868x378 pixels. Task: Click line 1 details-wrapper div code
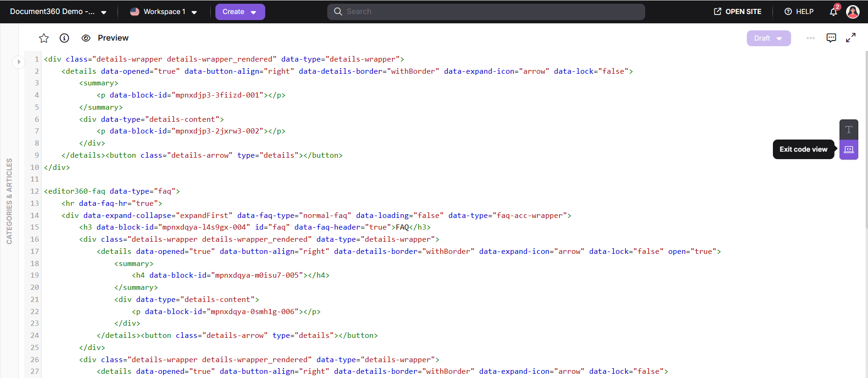tap(224, 59)
